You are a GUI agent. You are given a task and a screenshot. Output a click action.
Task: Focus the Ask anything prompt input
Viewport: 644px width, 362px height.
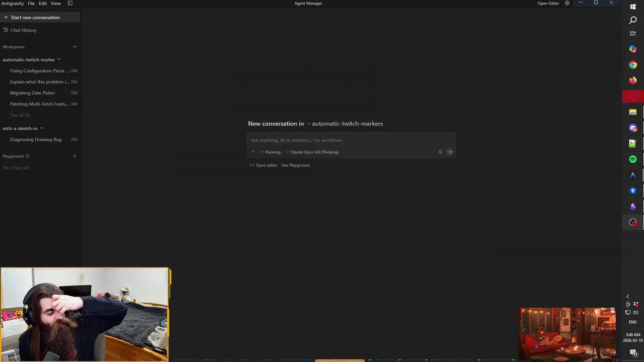tap(351, 140)
